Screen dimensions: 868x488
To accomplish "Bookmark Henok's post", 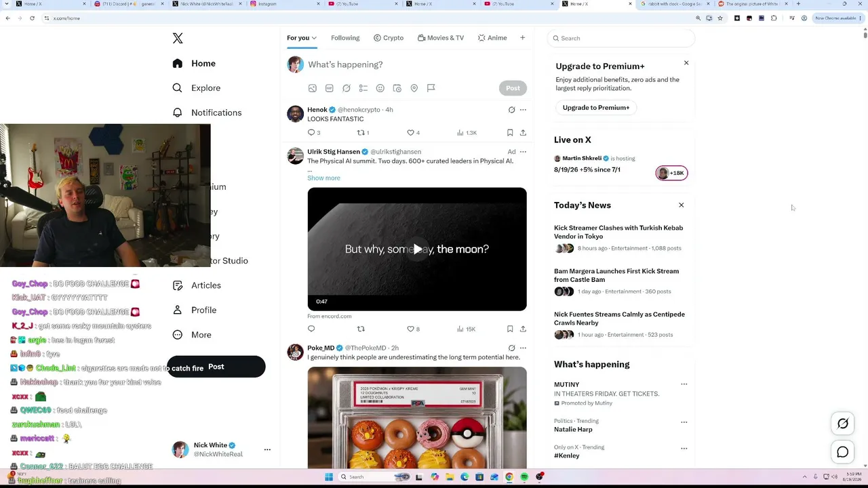I will click(x=510, y=133).
